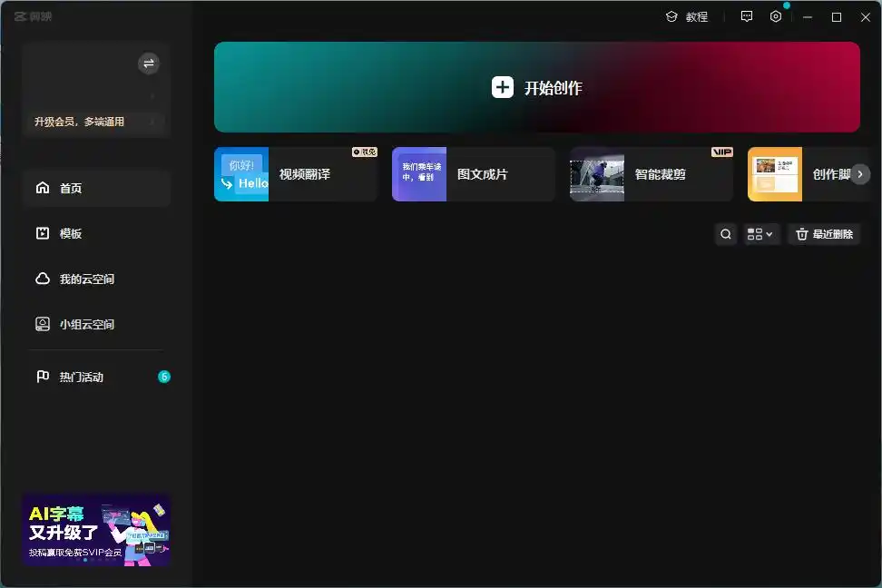Click the cloud icon for 我的云空间
This screenshot has height=588, width=882.
43,279
